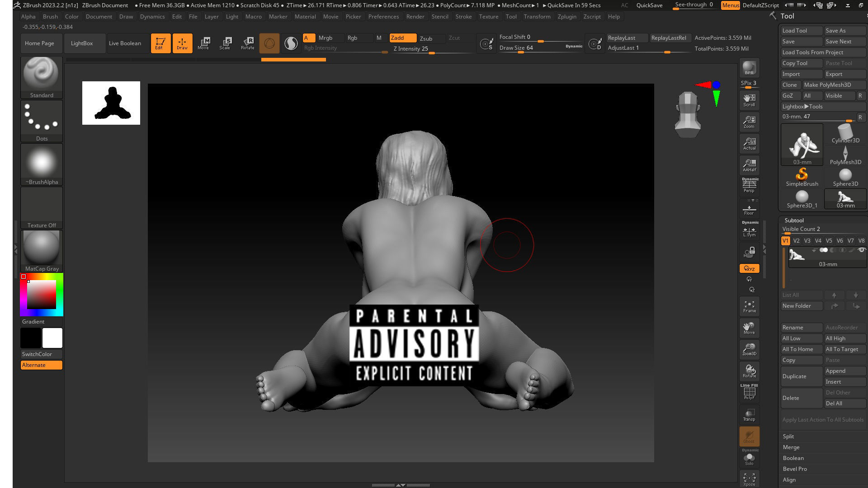Open the Brush menu
Screen dimensions: 868x488
pyautogui.click(x=50, y=16)
